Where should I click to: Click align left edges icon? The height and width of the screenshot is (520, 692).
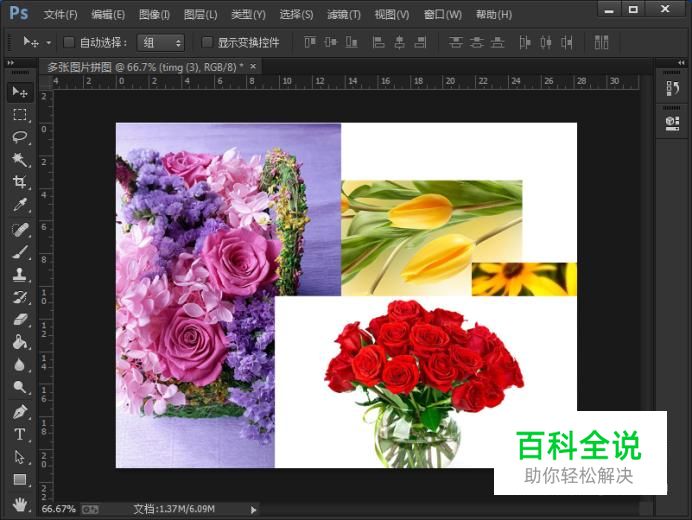[378, 42]
